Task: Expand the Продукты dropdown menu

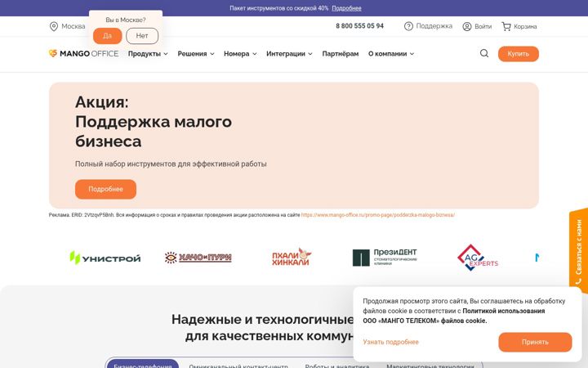Action: 148,54
